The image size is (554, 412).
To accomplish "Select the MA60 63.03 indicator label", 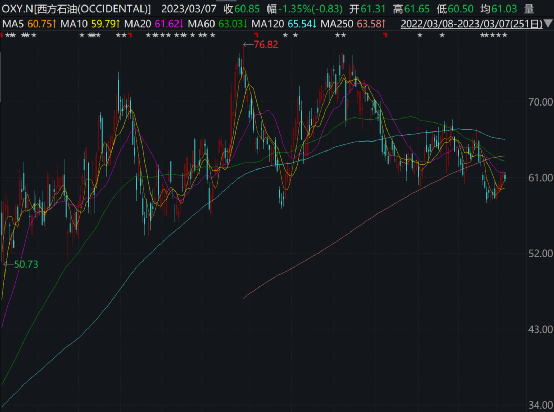I will coord(218,24).
